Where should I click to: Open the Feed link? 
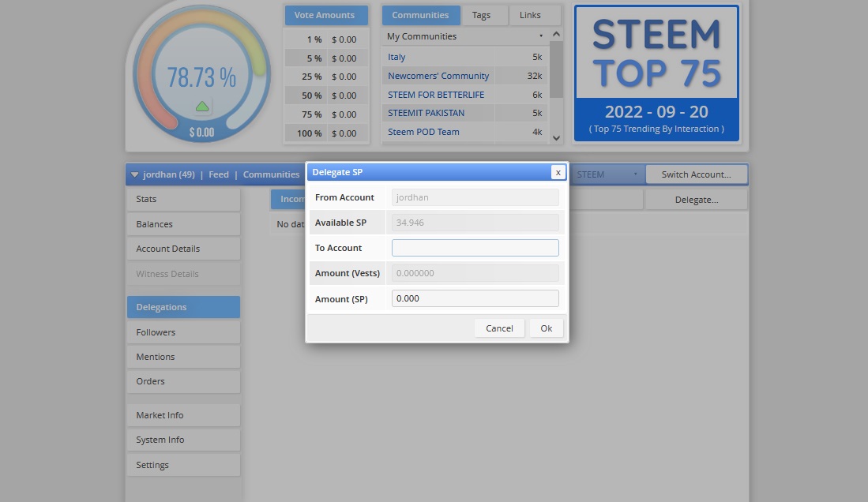pyautogui.click(x=219, y=174)
